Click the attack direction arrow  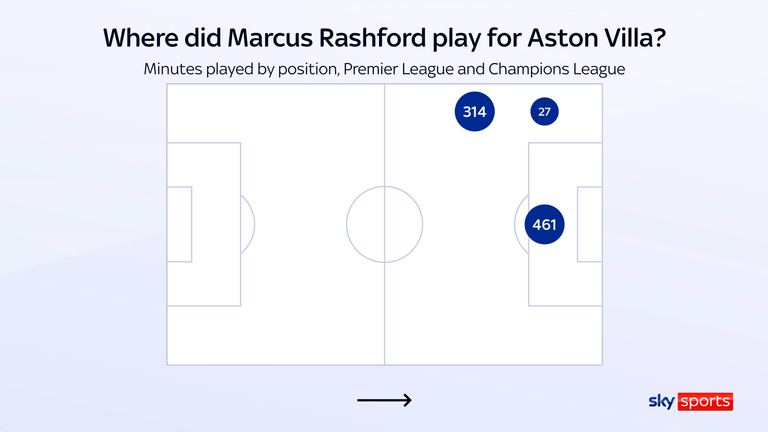point(384,400)
